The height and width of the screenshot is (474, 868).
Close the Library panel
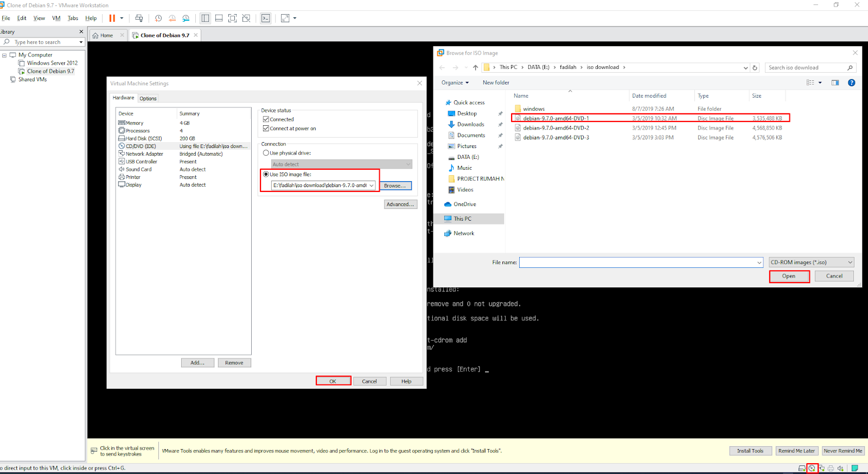[81, 31]
